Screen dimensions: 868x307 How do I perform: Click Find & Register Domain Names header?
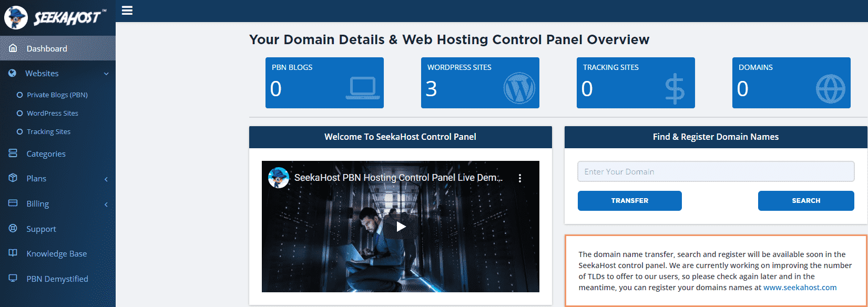[x=716, y=137]
